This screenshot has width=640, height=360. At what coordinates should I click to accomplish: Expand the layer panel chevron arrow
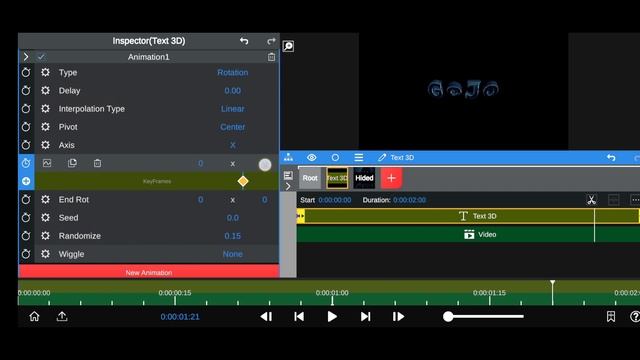click(288, 187)
